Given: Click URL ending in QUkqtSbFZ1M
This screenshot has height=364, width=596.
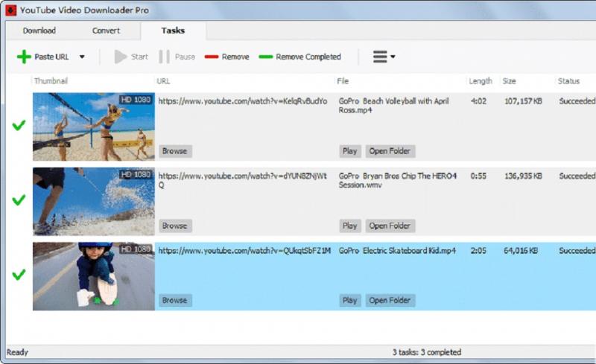Looking at the screenshot, I should 244,251.
